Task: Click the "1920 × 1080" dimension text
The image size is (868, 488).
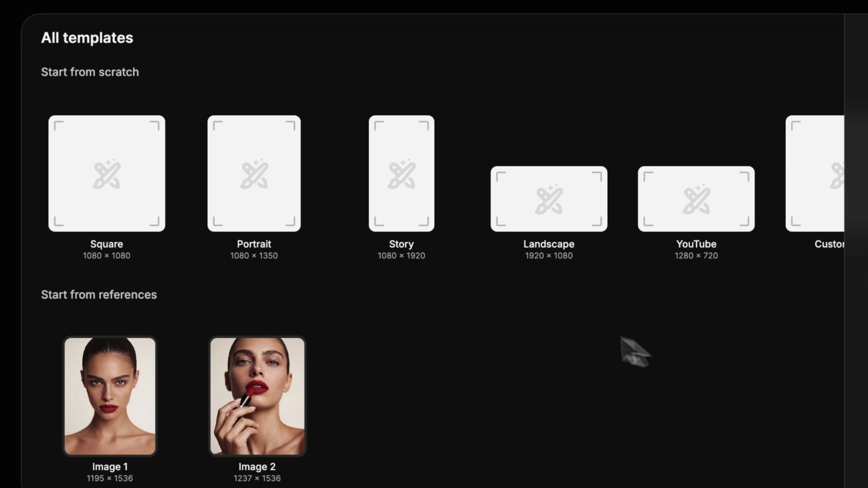Action: tap(549, 256)
